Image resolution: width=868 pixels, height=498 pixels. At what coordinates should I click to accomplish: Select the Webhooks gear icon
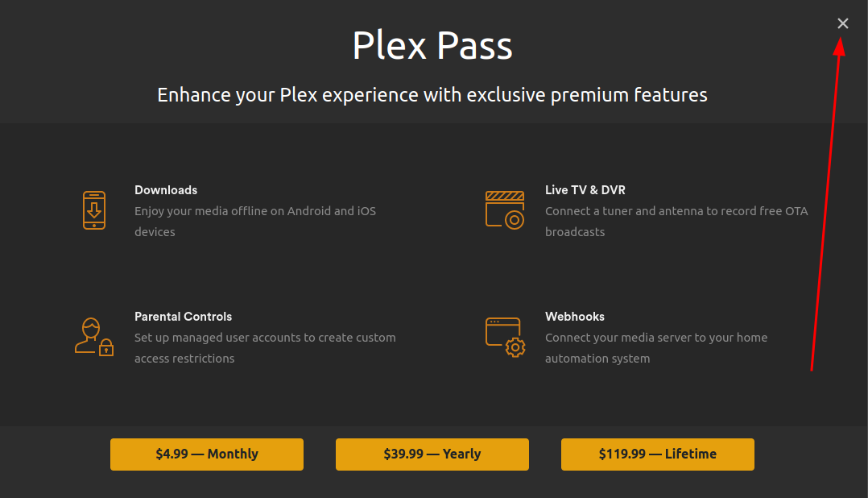click(505, 336)
